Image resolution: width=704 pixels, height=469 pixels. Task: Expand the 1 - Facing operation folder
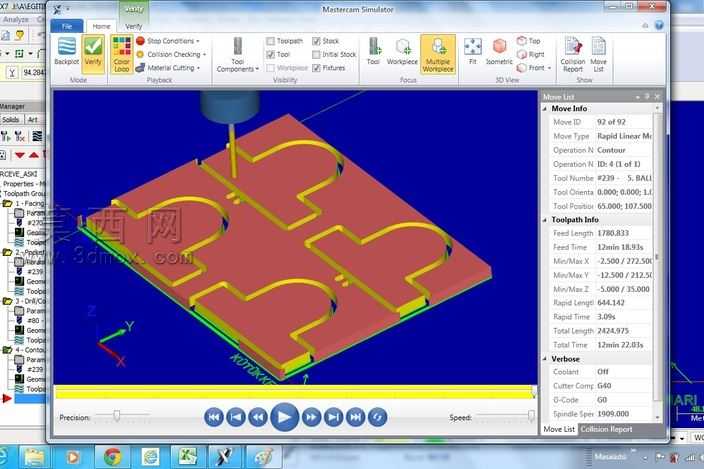tap(7, 204)
